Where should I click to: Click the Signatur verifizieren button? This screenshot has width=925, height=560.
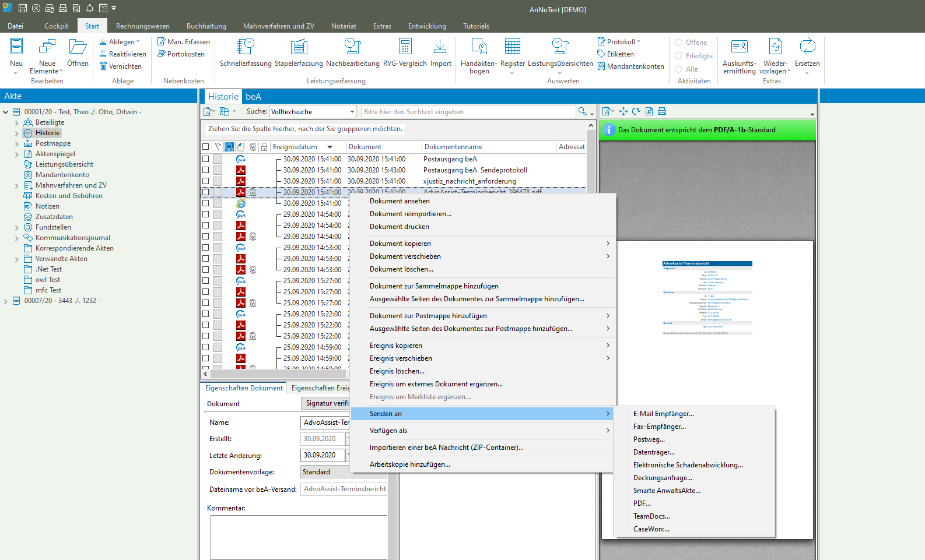coord(325,403)
